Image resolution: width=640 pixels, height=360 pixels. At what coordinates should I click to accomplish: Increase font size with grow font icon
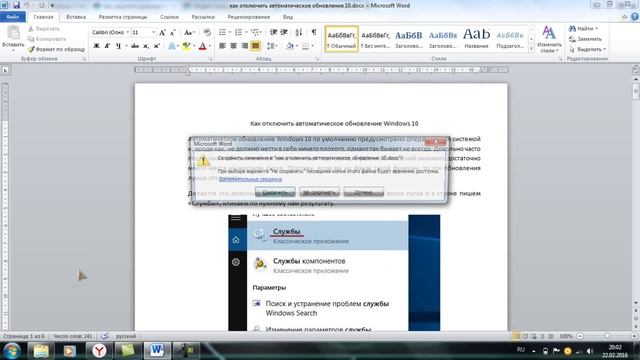tap(162, 32)
